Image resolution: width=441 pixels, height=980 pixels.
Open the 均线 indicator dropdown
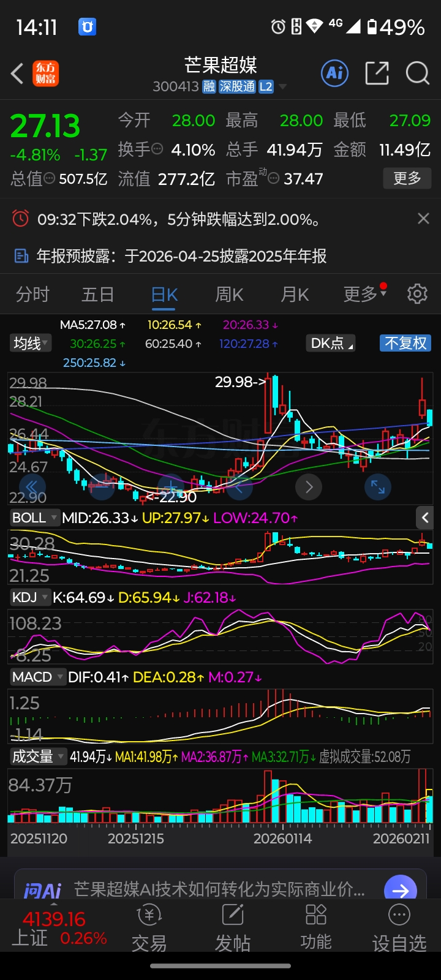[x=31, y=343]
